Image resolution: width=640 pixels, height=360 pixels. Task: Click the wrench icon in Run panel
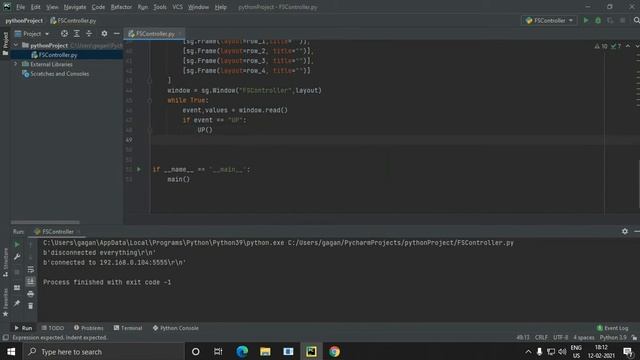pos(17,257)
